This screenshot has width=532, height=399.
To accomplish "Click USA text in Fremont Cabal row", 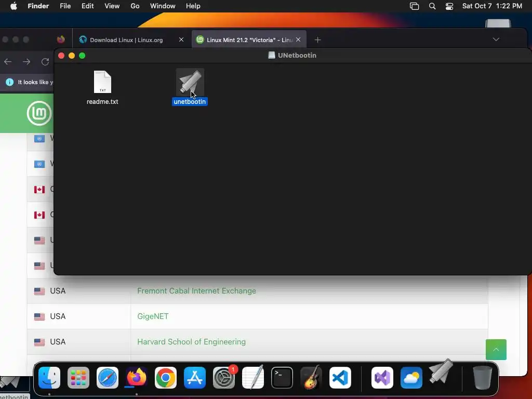I will pos(58,291).
